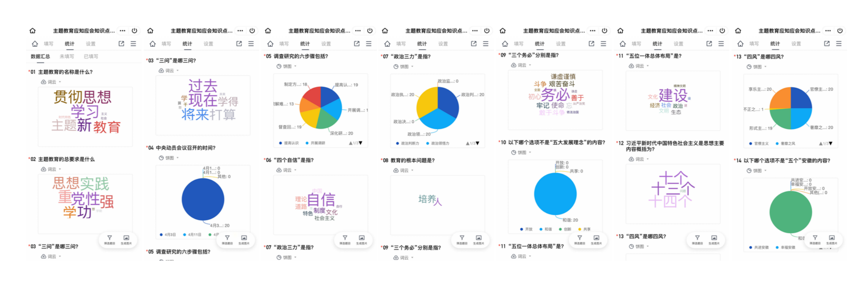Image resolution: width=868 pixels, height=281 pixels.
Task: Select the 数据汇总 tab
Action: [x=40, y=56]
